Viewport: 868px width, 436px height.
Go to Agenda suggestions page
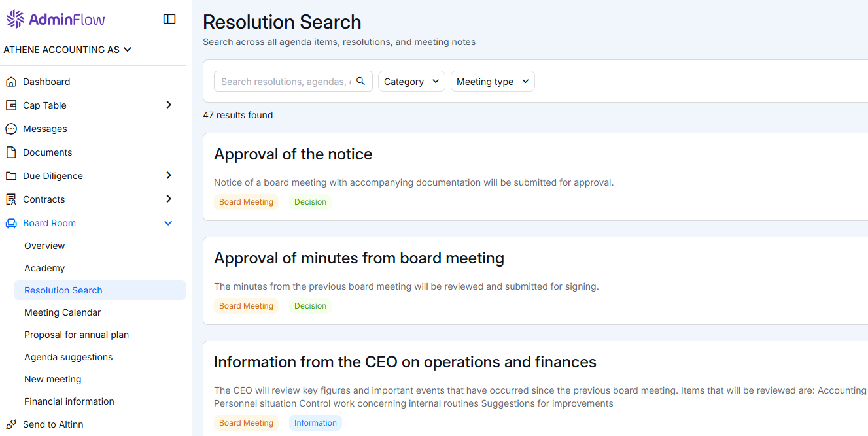coord(69,357)
